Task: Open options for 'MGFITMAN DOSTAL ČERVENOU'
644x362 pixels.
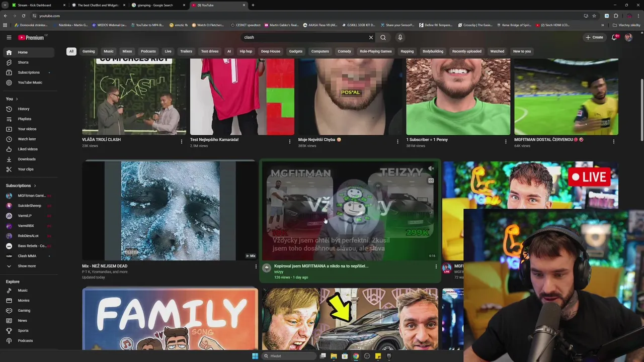Action: tap(614, 142)
